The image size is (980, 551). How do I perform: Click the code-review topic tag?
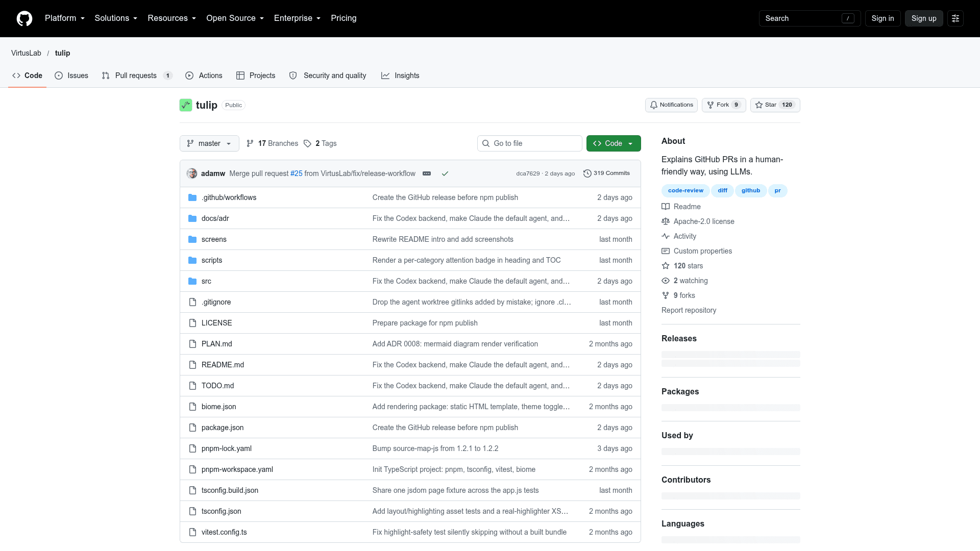(685, 191)
